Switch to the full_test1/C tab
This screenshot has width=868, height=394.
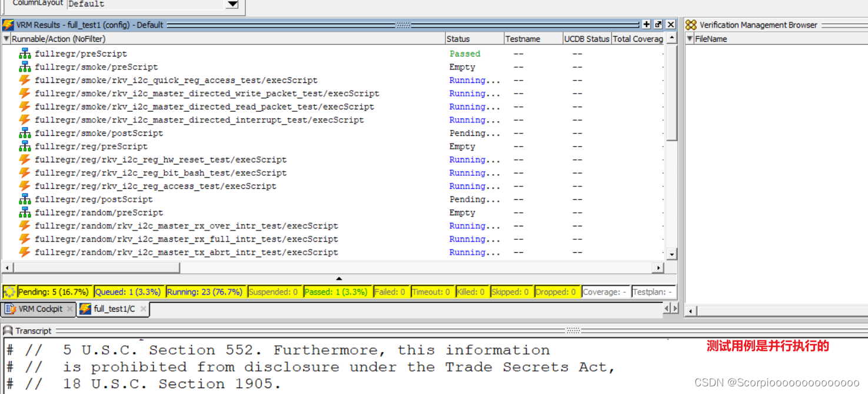click(114, 309)
